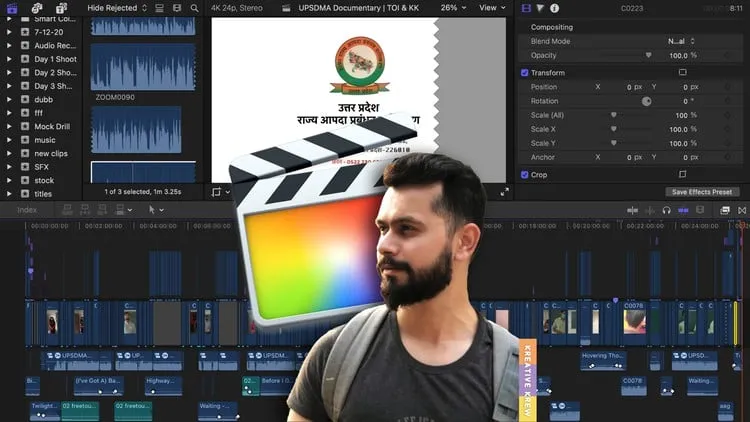
Task: Open the viewer View dropdown
Action: click(x=492, y=8)
